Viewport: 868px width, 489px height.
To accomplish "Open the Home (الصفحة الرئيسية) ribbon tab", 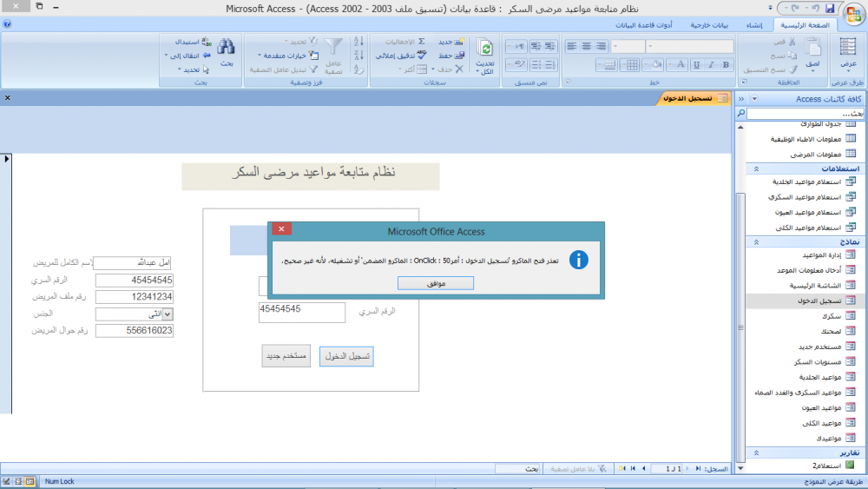I will pyautogui.click(x=805, y=25).
